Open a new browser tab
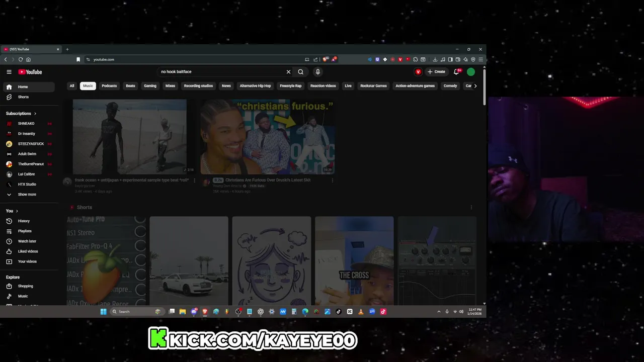The width and height of the screenshot is (644, 362). [x=67, y=49]
